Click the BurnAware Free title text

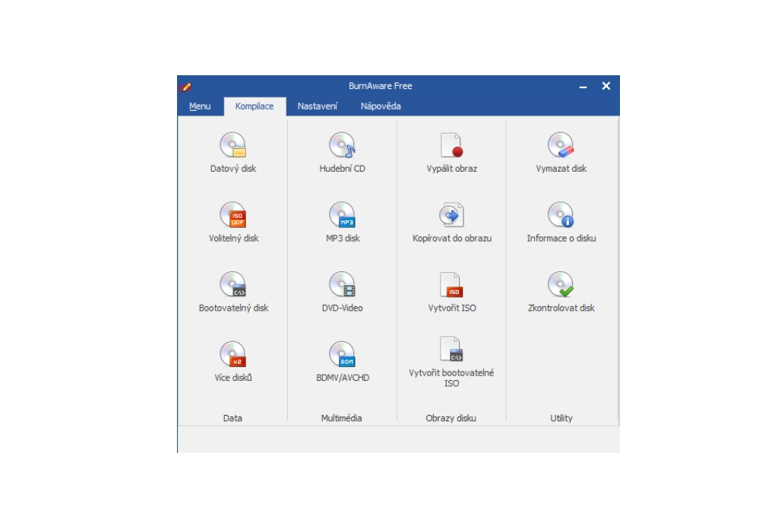click(381, 86)
